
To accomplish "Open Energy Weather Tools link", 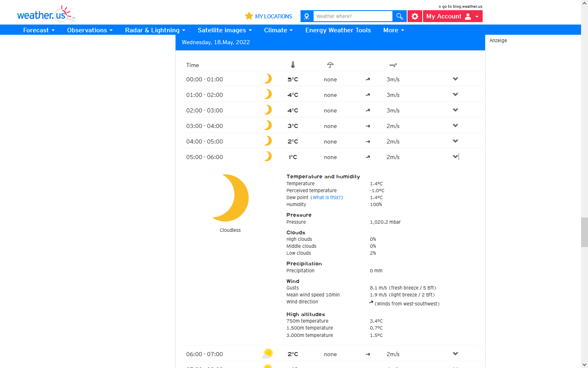I will pyautogui.click(x=338, y=30).
